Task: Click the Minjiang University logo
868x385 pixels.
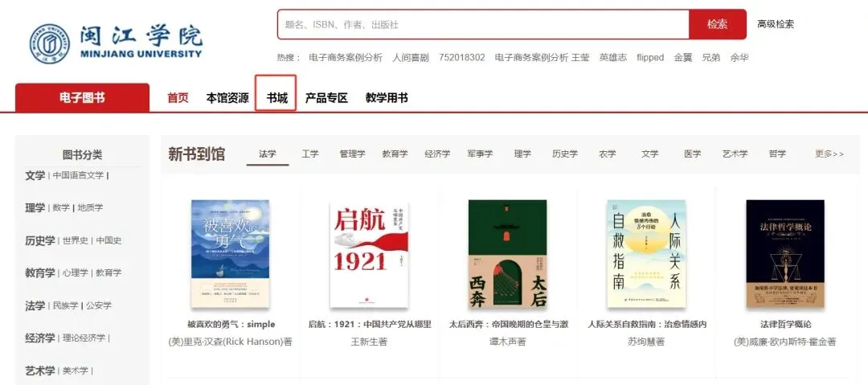Action: pyautogui.click(x=117, y=43)
